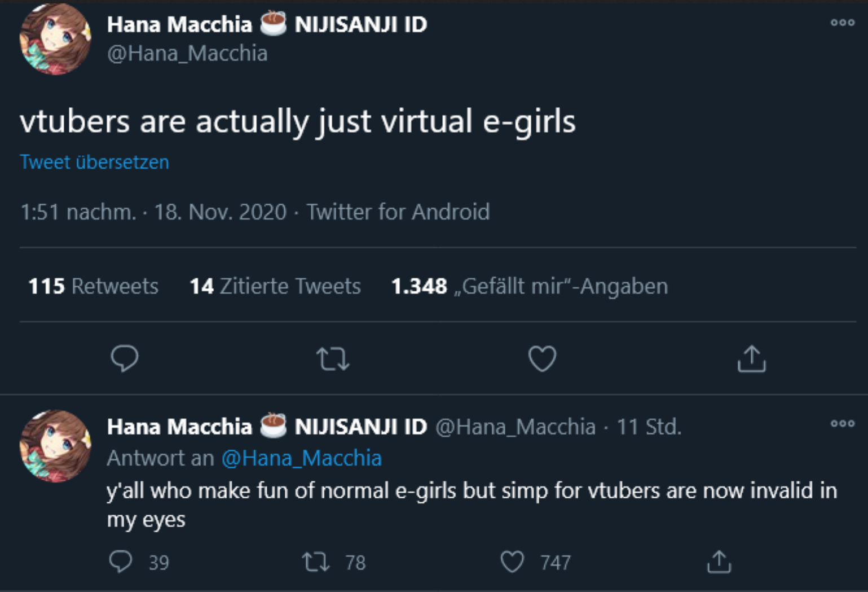Like the main tweet
The image size is (868, 592).
(542, 359)
